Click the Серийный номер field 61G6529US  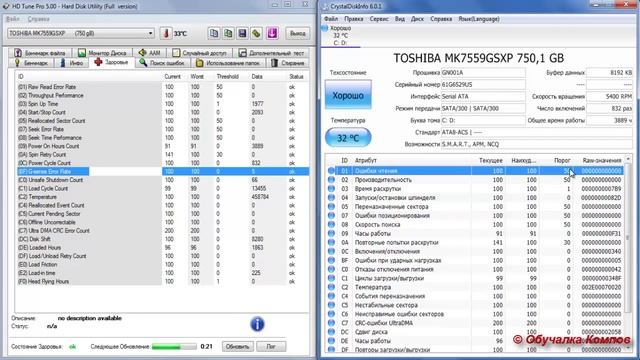(x=483, y=84)
